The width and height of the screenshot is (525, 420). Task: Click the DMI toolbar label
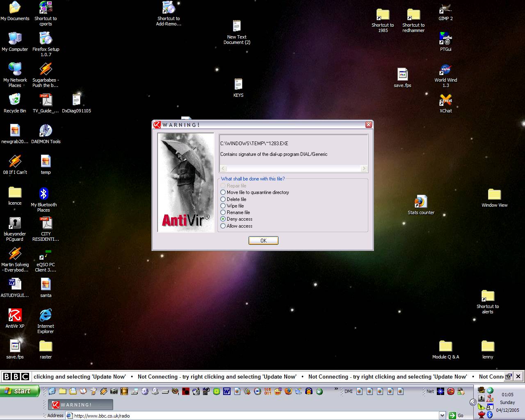(348, 391)
